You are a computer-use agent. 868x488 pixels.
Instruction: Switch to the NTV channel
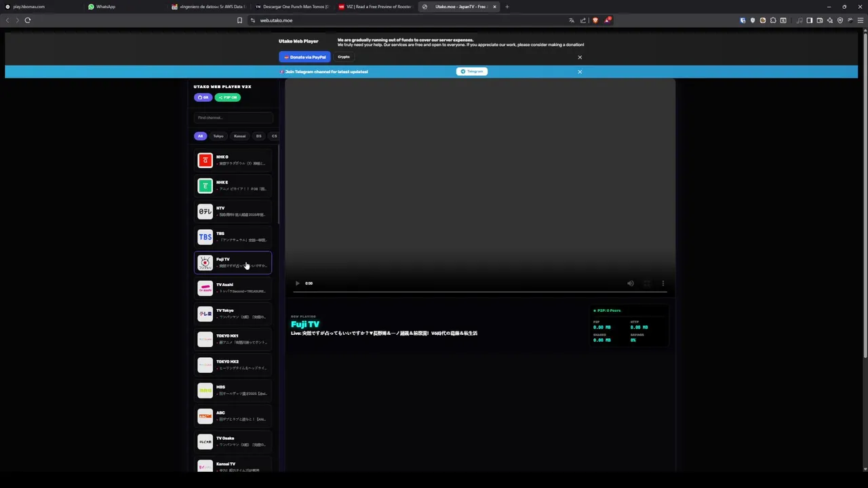point(233,211)
